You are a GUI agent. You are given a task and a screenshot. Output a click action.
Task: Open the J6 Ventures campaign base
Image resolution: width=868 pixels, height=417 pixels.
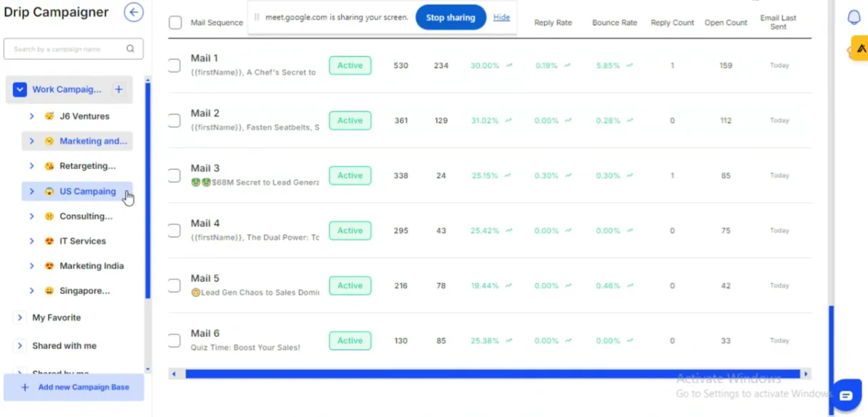(84, 116)
